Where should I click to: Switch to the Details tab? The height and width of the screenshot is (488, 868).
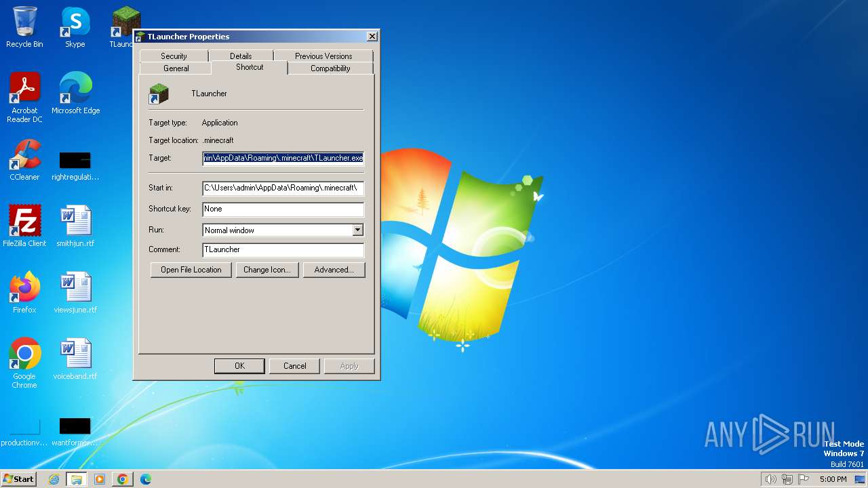(x=241, y=56)
